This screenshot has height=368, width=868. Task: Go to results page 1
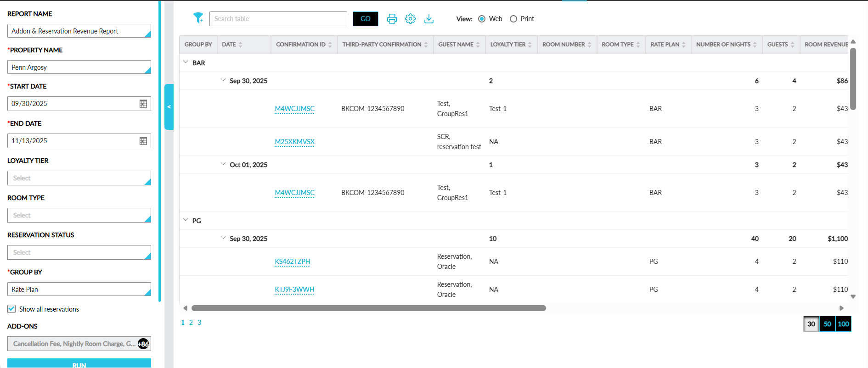tap(183, 323)
